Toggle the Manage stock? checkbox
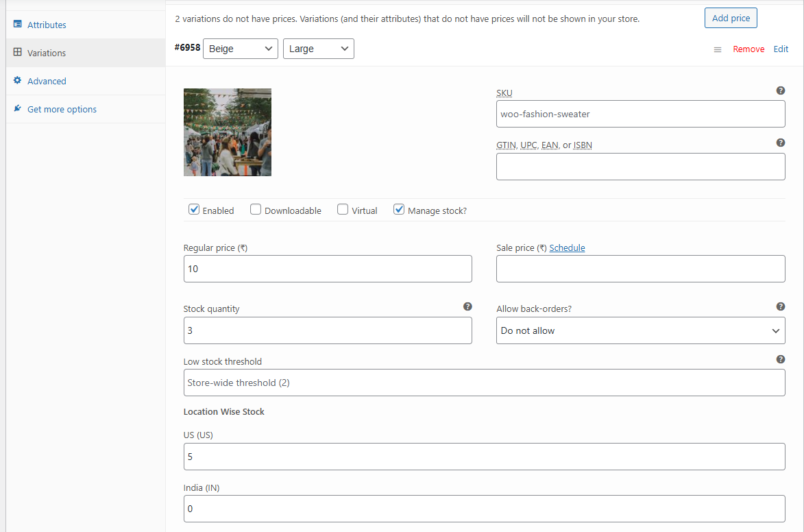Viewport: 804px width, 532px height. [x=399, y=210]
